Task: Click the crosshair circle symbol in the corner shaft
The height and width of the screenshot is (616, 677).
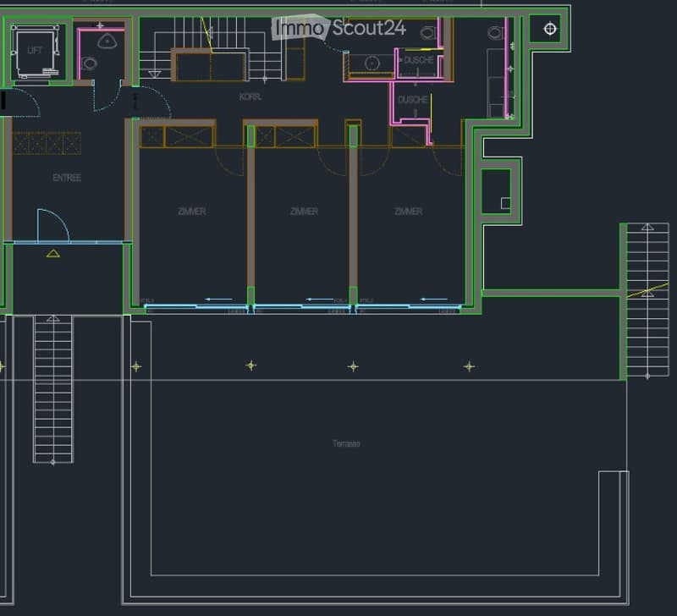Action: [550, 29]
